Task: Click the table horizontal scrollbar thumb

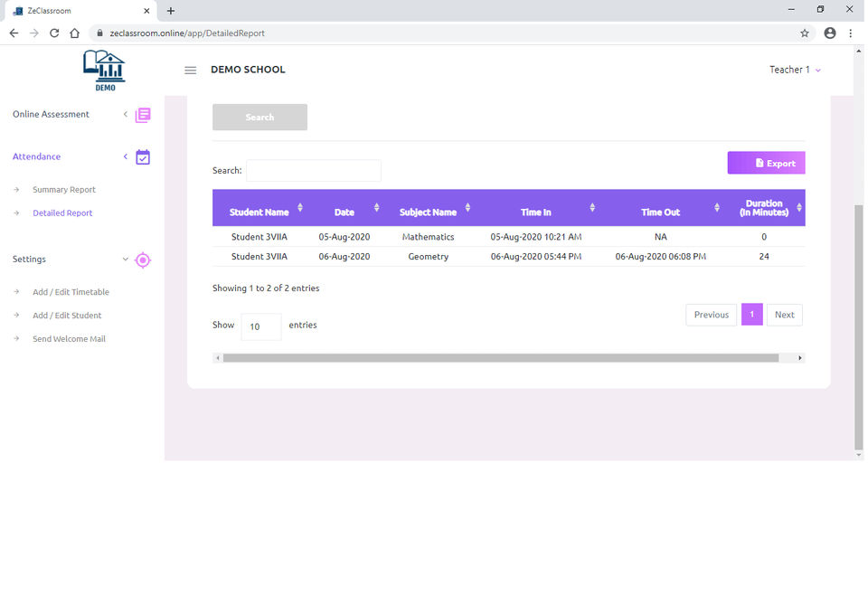Action: tap(501, 358)
